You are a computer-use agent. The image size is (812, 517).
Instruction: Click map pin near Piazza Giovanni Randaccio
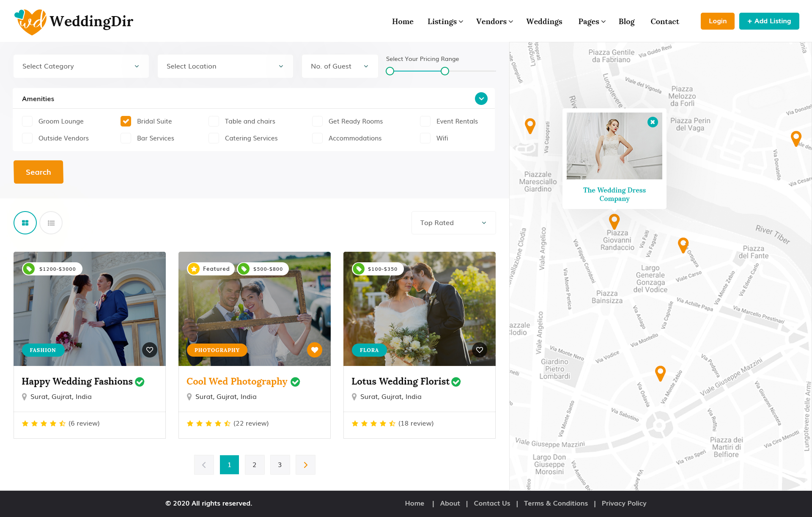click(614, 221)
